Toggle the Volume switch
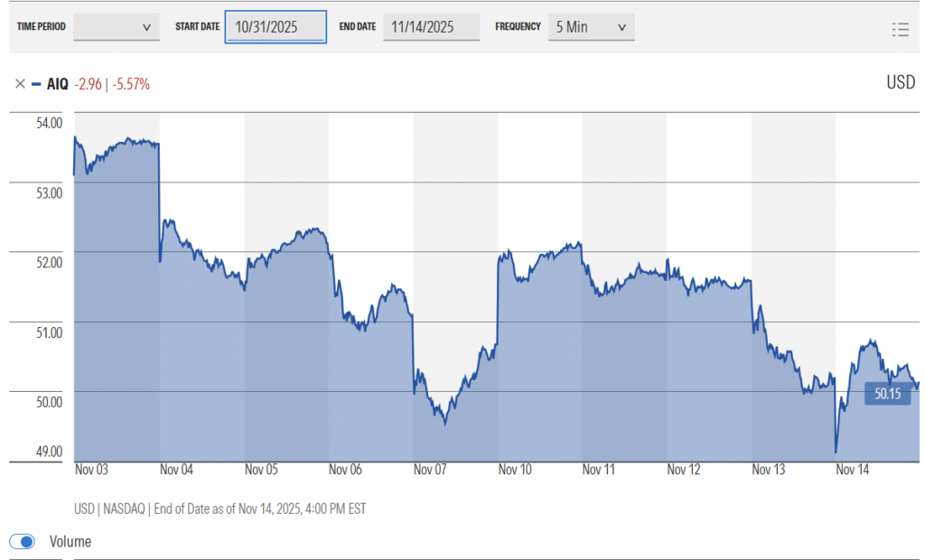 pyautogui.click(x=23, y=542)
